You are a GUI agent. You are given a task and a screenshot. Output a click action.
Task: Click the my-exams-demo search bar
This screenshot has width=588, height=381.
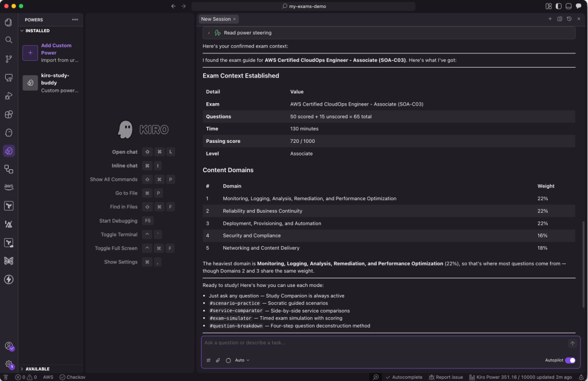pos(303,6)
